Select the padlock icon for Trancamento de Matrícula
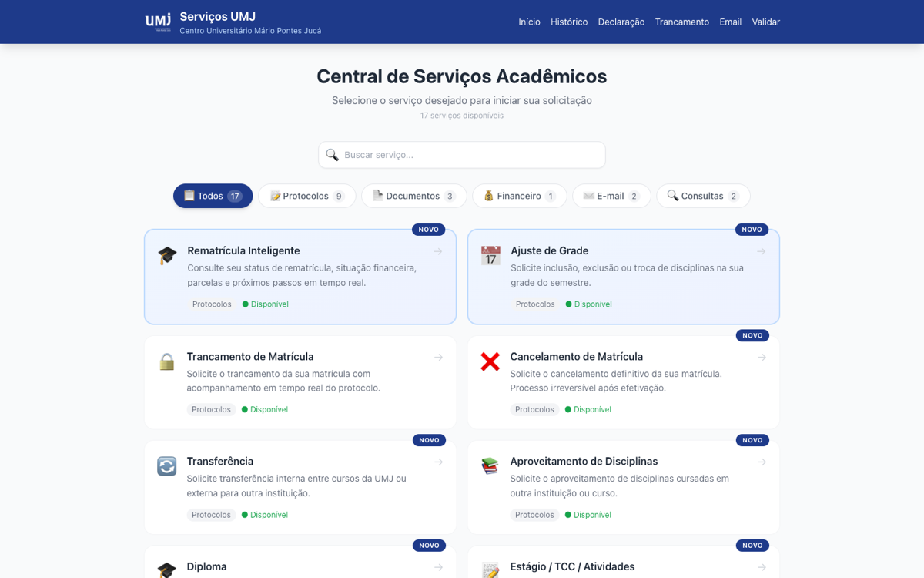 pos(167,361)
